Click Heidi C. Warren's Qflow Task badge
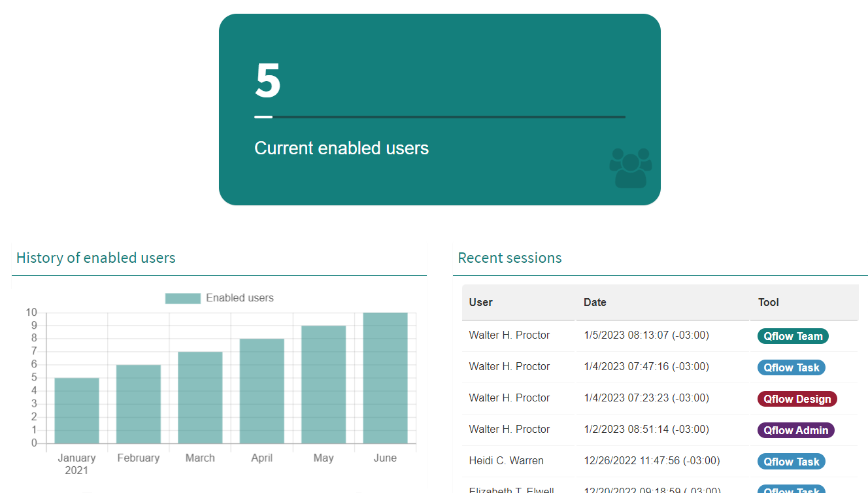The height and width of the screenshot is (493, 868). point(791,462)
